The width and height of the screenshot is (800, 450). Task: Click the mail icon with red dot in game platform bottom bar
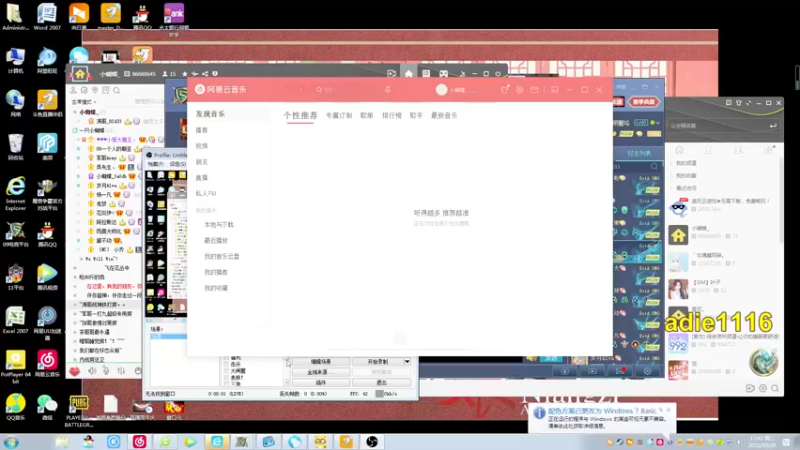coord(620,371)
